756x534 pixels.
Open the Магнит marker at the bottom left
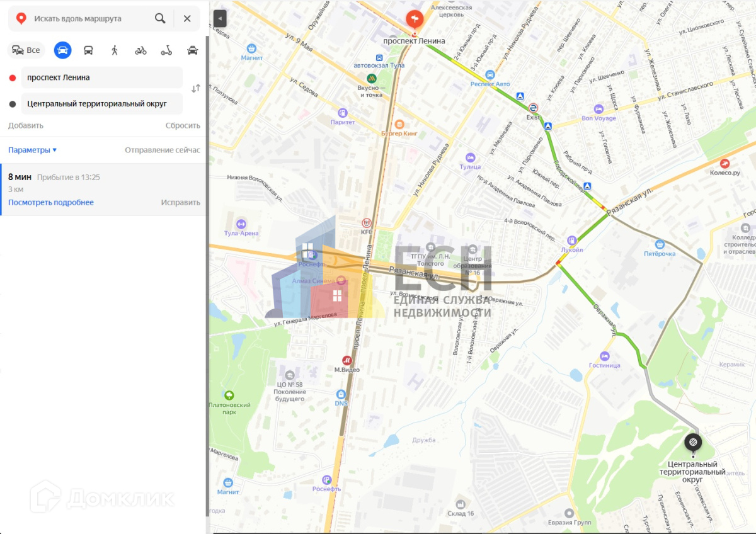[228, 482]
